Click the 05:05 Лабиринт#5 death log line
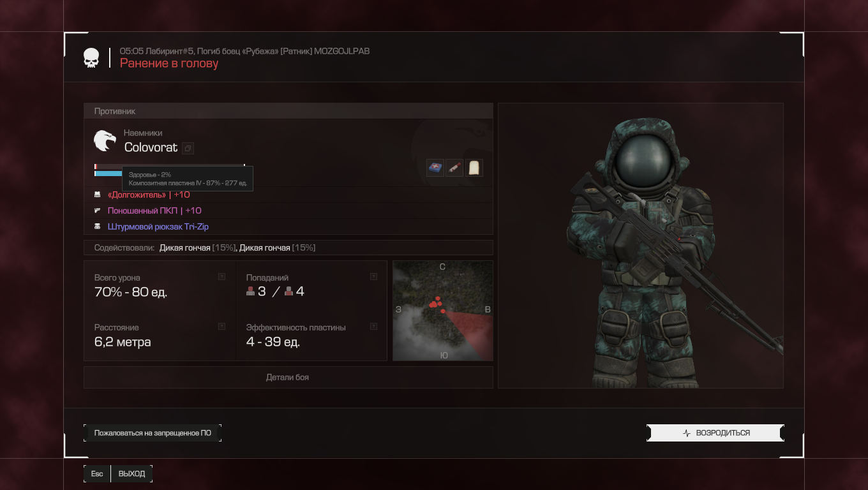This screenshot has height=490, width=868. [x=244, y=51]
